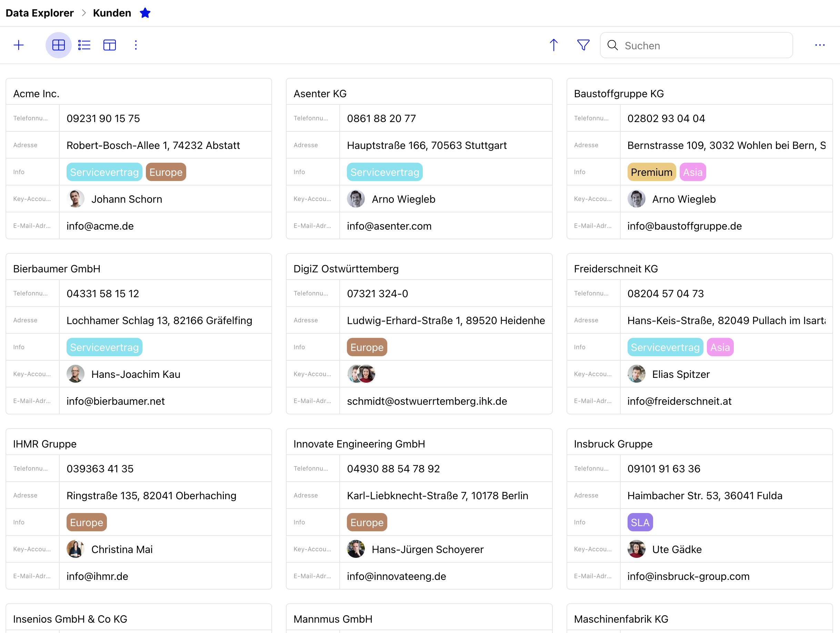Image resolution: width=840 pixels, height=633 pixels.
Task: Click the Europe tag in Acme Inc.
Action: coord(166,172)
